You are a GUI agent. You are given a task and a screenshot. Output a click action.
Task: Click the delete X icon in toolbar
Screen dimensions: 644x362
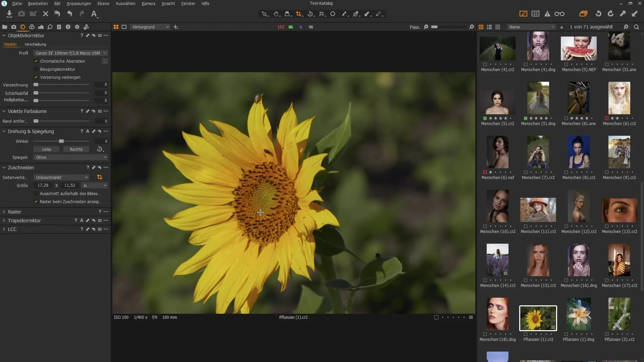(x=46, y=14)
